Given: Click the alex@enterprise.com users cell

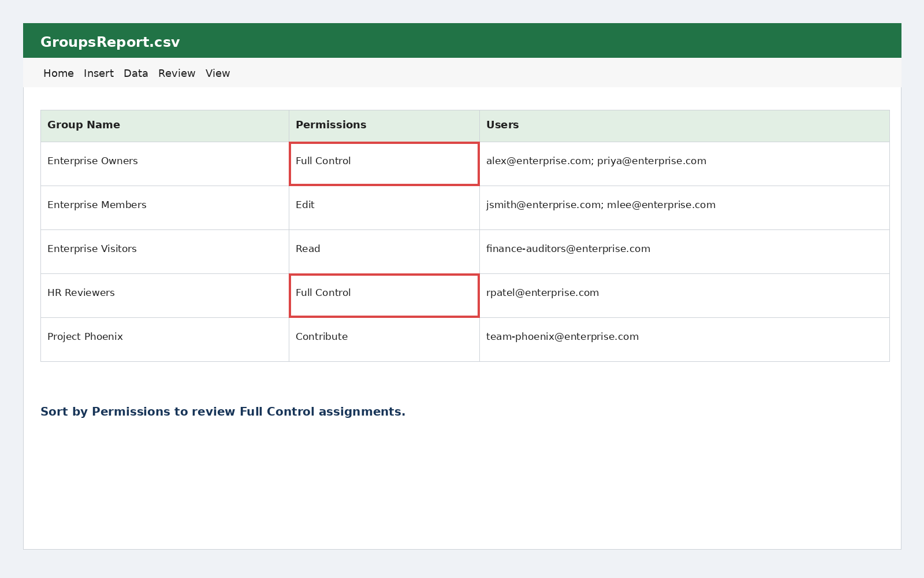Looking at the screenshot, I should coord(684,164).
